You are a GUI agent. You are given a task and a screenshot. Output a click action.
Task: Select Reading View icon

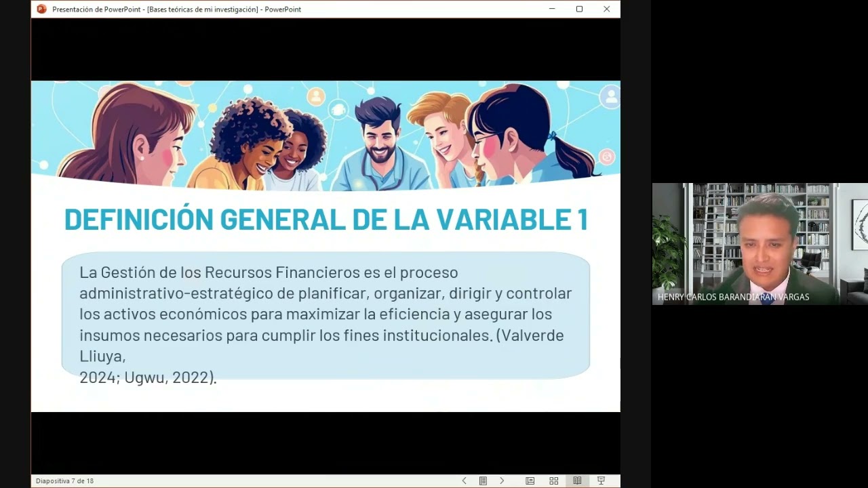point(577,481)
